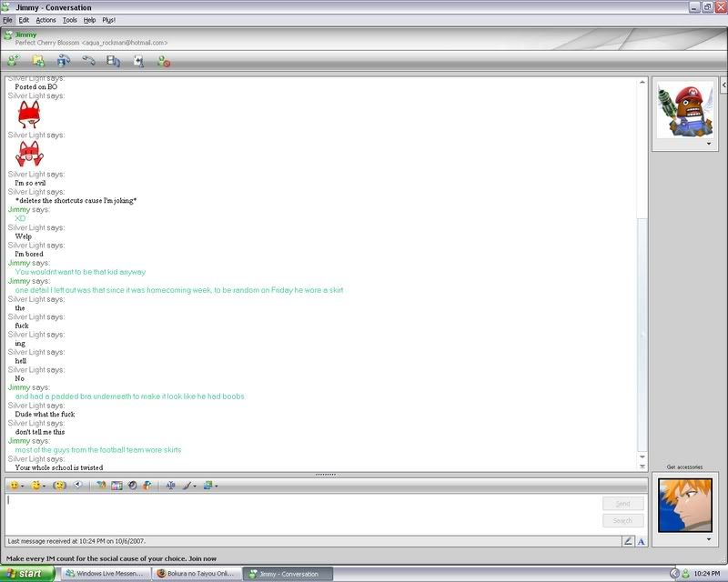This screenshot has width=728, height=582.
Task: Open the Tools menu
Action: [x=69, y=19]
